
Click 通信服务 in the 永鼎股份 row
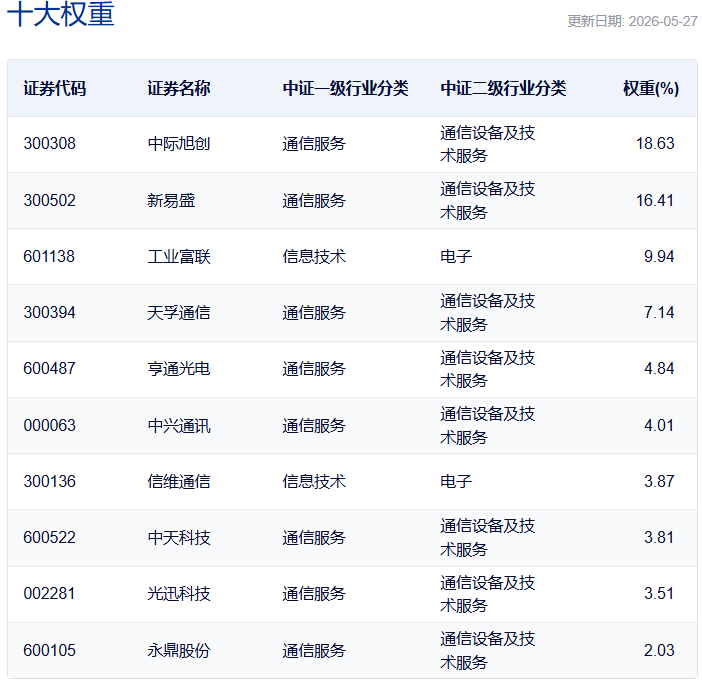[314, 650]
